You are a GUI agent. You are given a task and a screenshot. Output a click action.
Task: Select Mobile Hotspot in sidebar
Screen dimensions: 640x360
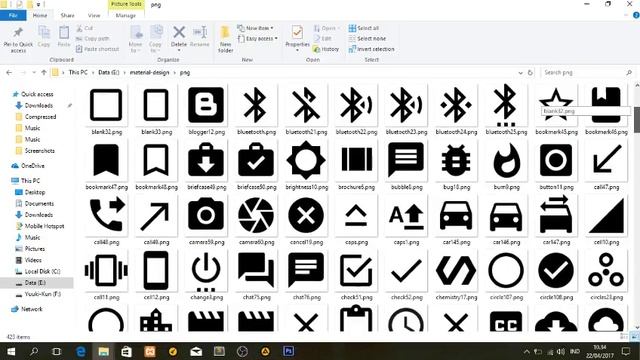[44, 226]
